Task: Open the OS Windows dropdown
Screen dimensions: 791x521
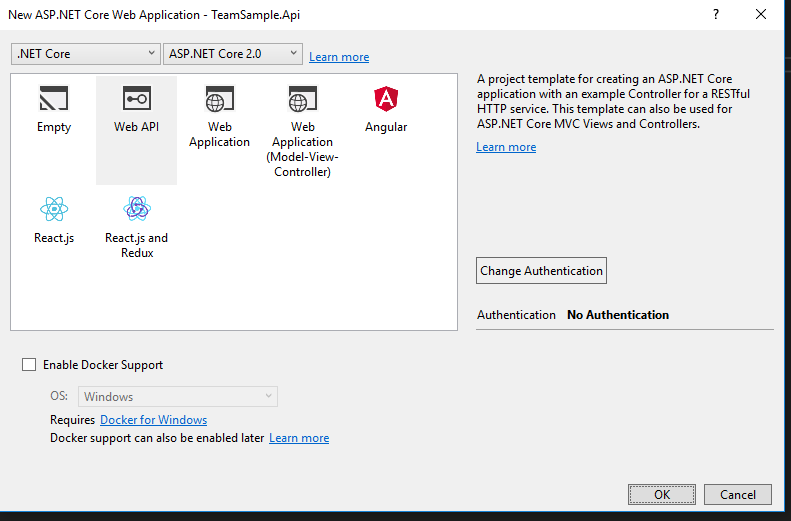Action: point(178,397)
